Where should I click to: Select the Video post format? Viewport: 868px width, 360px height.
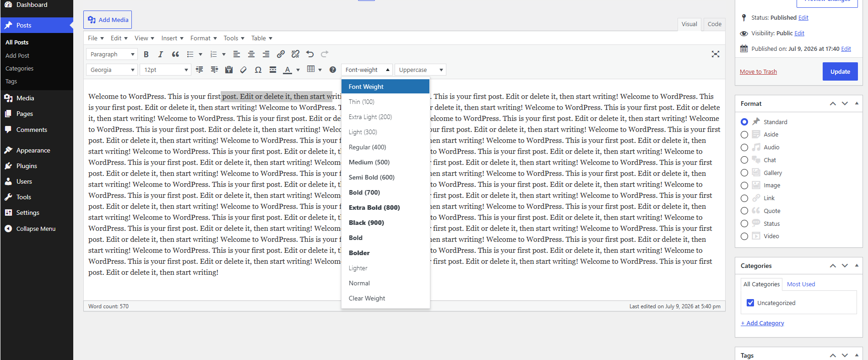coord(744,236)
